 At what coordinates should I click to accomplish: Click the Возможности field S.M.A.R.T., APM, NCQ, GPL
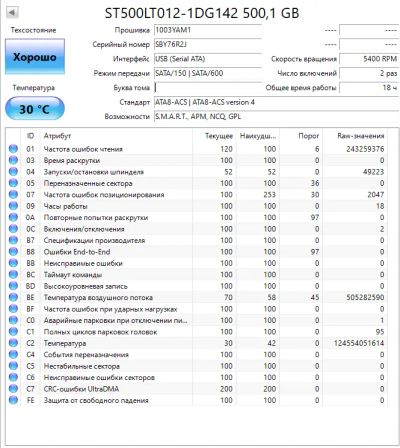click(x=276, y=117)
